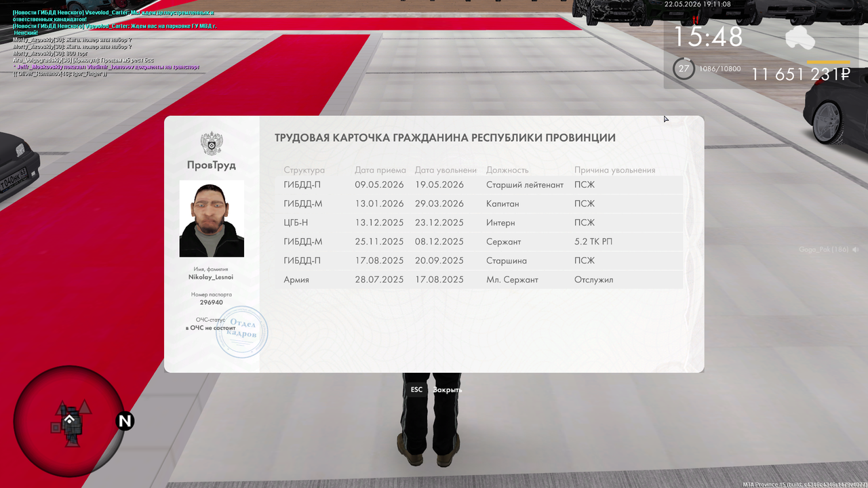Click hire date 09.05.2026
The width and height of the screenshot is (868, 488).
coord(379,185)
